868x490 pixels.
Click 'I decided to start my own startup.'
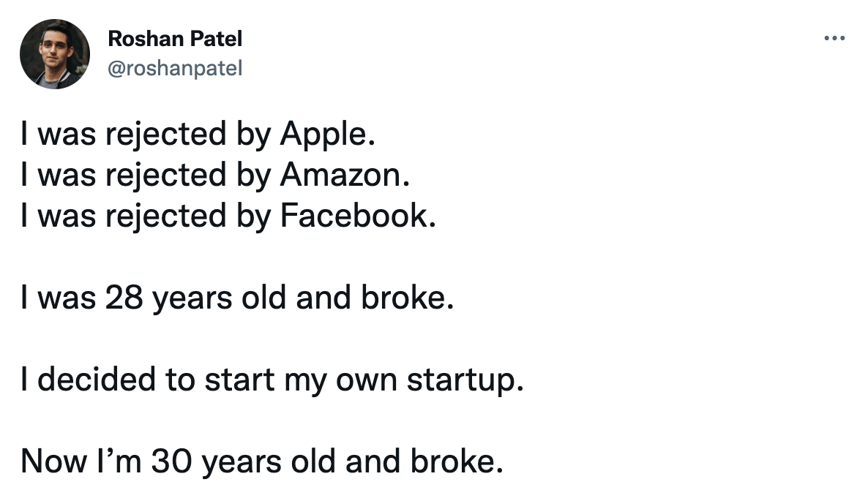click(272, 380)
